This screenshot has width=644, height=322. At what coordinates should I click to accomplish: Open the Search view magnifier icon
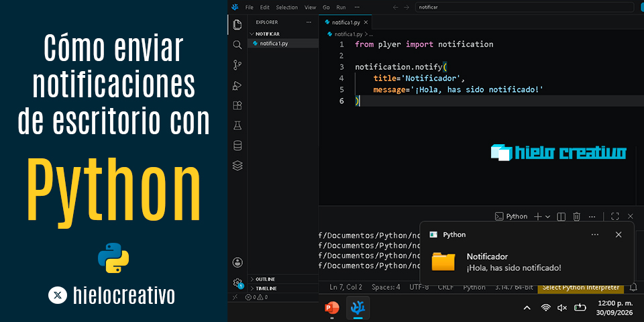pyautogui.click(x=237, y=45)
